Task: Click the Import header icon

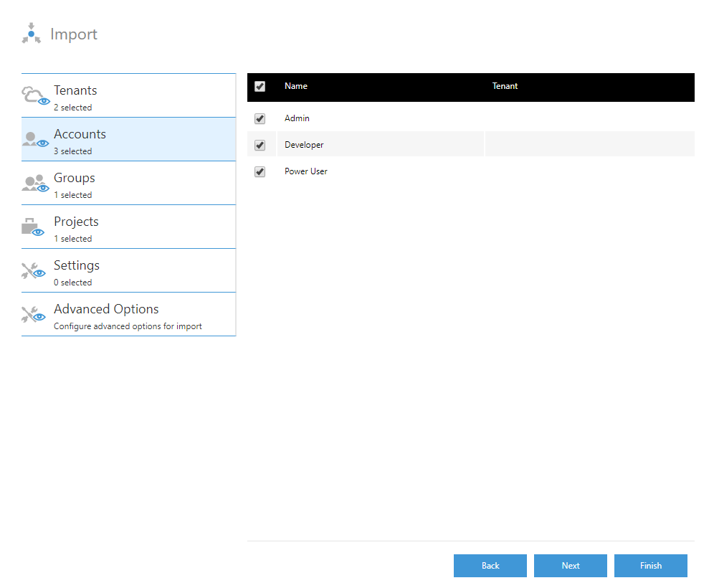Action: point(31,33)
